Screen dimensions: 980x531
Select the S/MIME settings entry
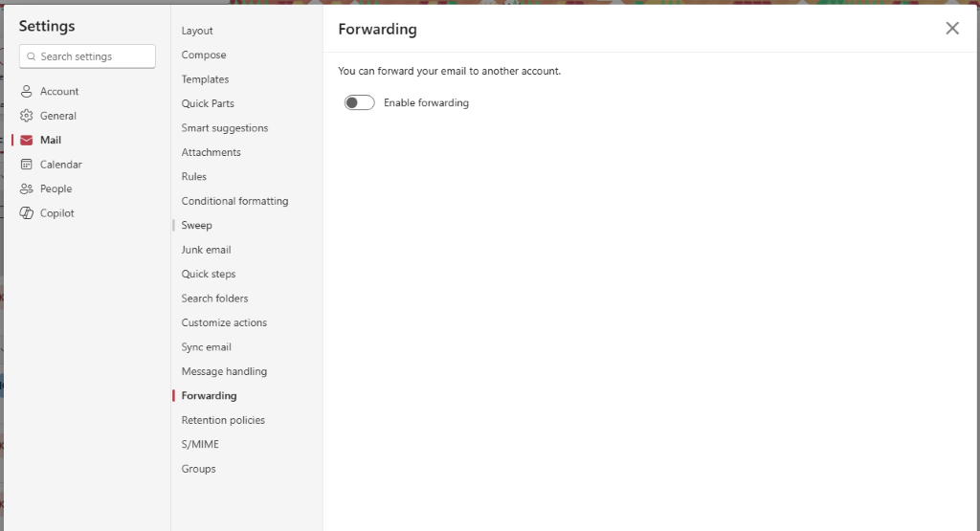pyautogui.click(x=200, y=445)
